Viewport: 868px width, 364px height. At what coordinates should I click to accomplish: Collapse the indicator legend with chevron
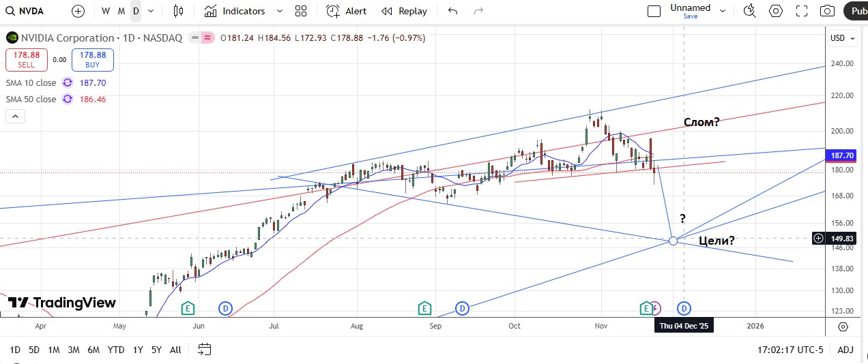(x=16, y=117)
